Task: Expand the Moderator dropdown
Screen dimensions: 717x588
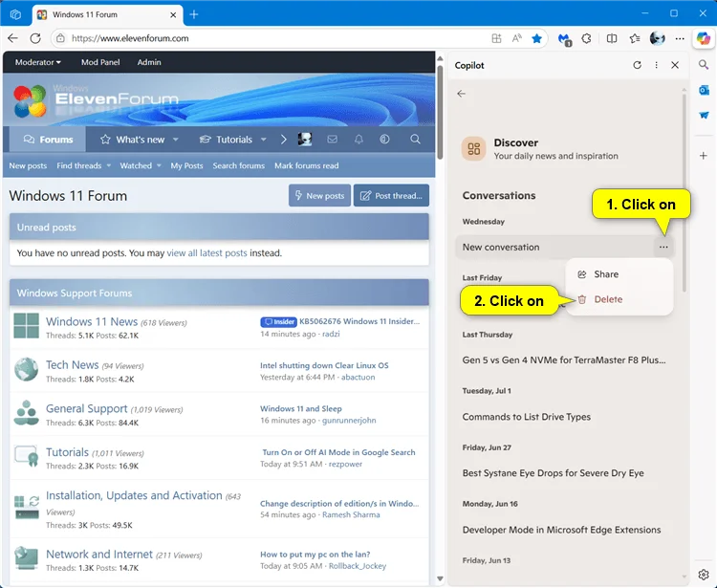Action: (38, 62)
